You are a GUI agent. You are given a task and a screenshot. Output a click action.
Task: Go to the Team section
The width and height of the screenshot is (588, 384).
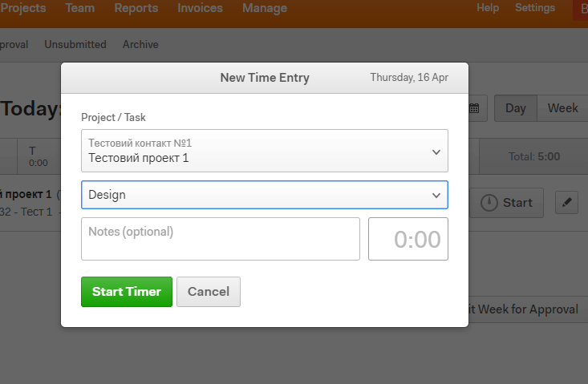80,8
